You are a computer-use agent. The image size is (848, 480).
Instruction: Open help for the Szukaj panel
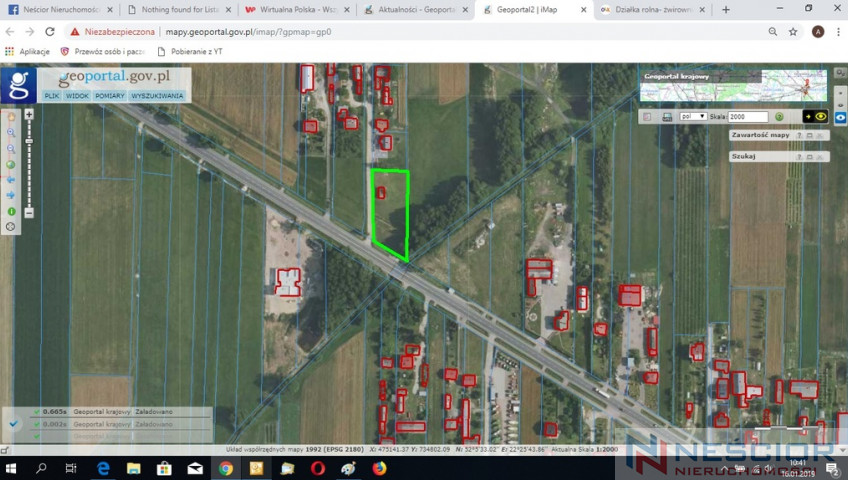click(799, 156)
